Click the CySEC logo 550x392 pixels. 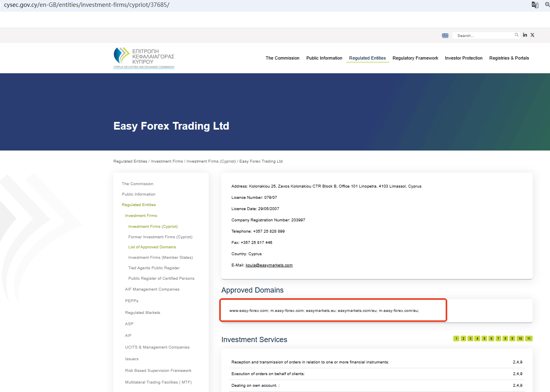[x=144, y=58]
